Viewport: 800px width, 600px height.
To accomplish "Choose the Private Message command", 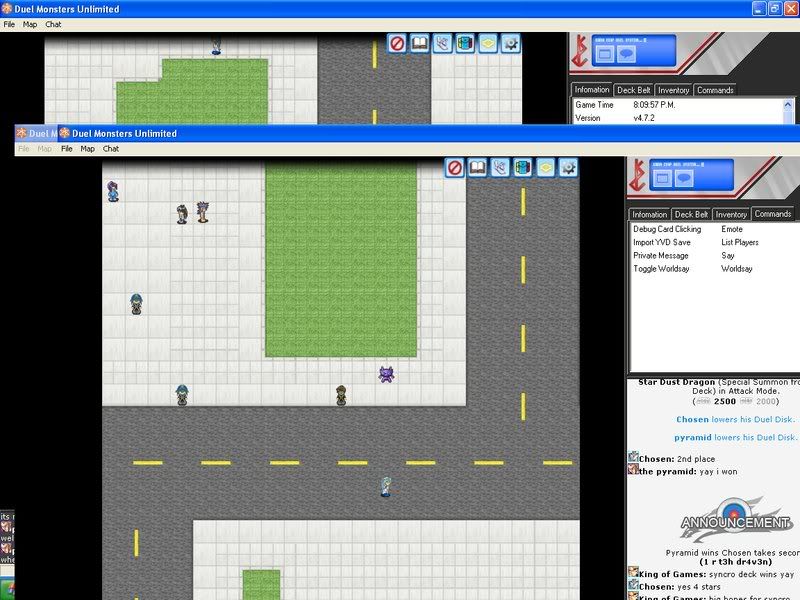I will coord(661,256).
